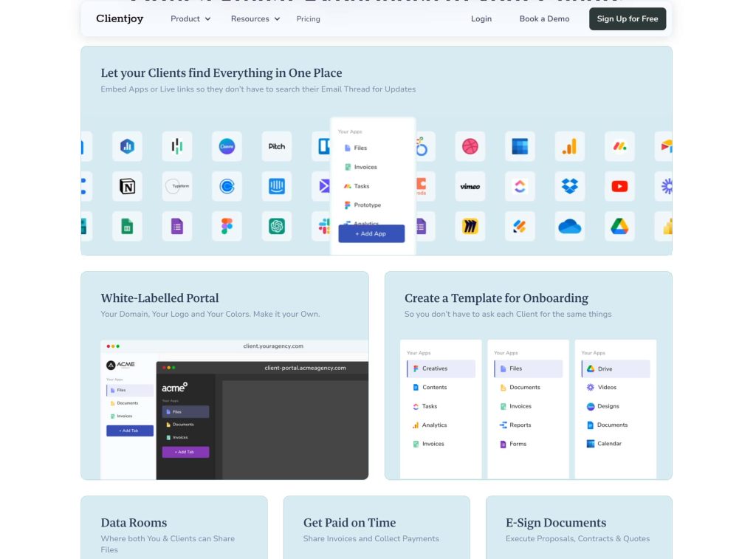Viewport: 756px width, 559px height.
Task: Open Videos in the third template list
Action: (602, 387)
